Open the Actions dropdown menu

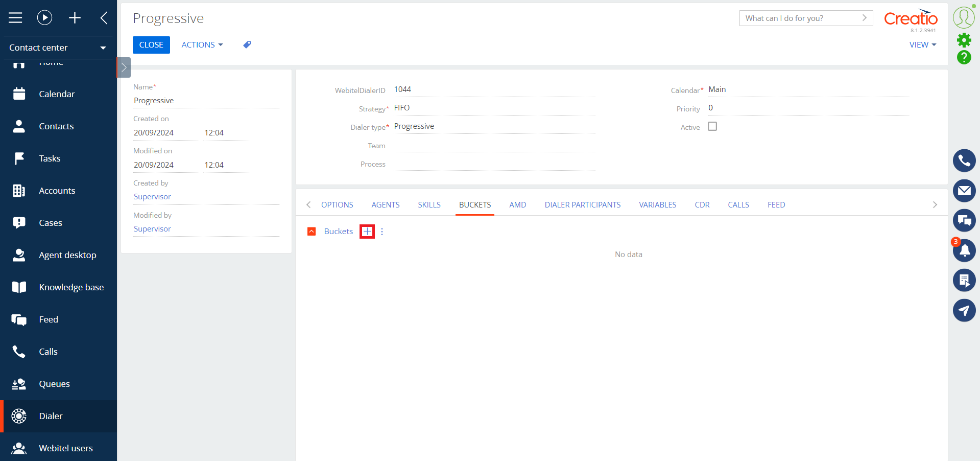point(202,45)
